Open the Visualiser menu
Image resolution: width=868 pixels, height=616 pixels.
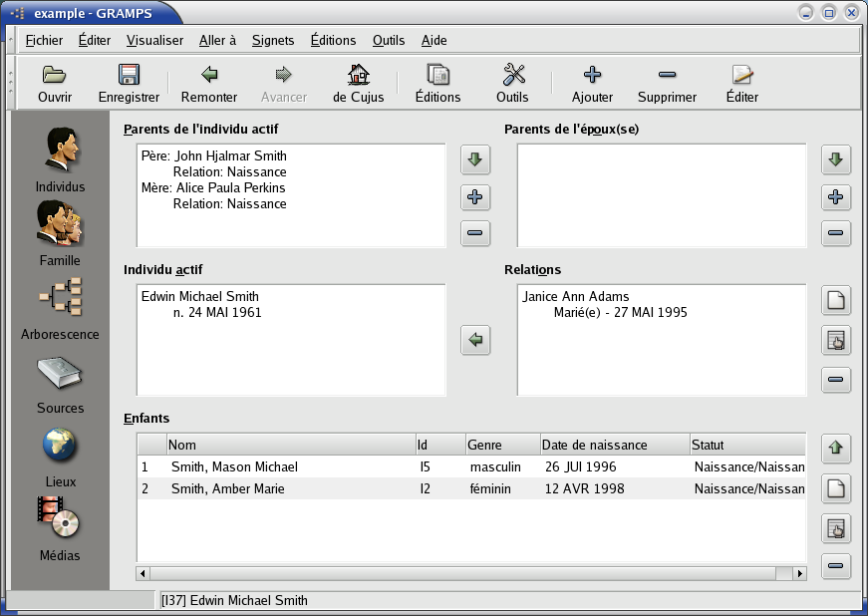click(x=154, y=41)
